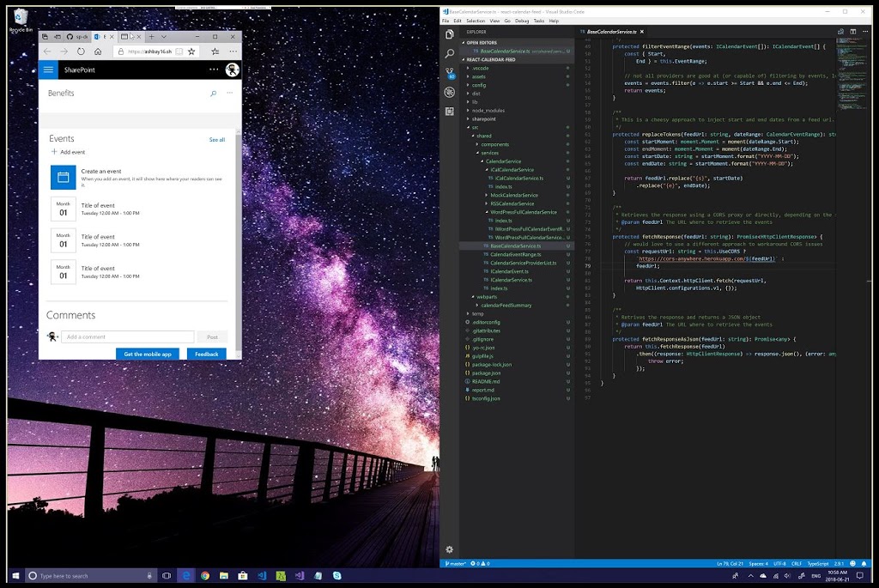879x588 pixels.
Task: Open the Edge favorites hub icon
Action: point(215,52)
